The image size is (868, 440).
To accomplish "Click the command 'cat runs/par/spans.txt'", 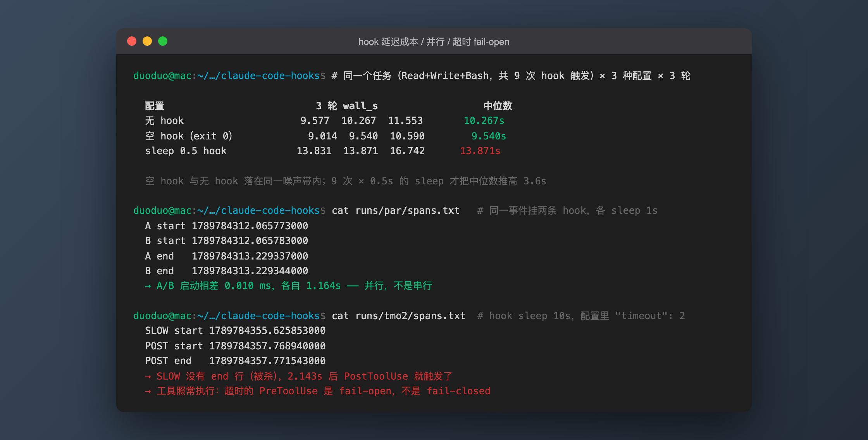I will [396, 210].
